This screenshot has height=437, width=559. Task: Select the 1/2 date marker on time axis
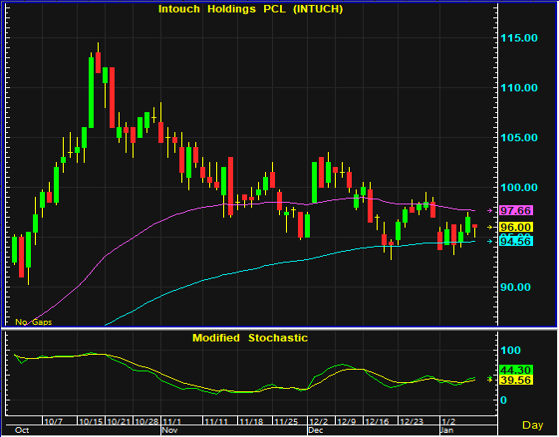click(448, 421)
